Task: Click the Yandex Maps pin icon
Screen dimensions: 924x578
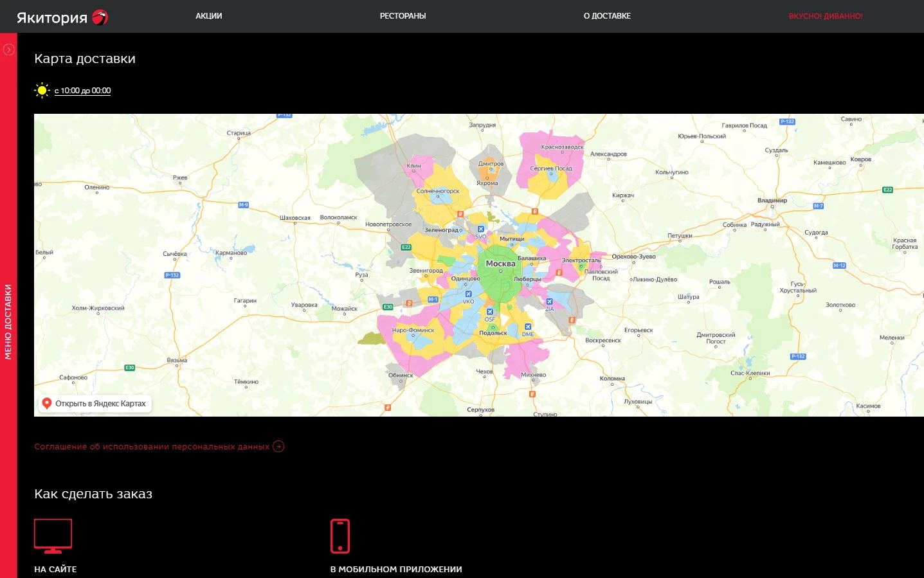Action: (x=46, y=404)
